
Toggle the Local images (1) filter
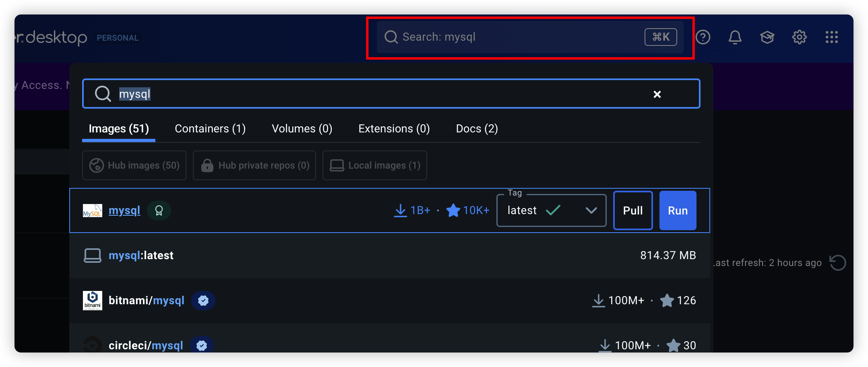[x=375, y=165]
